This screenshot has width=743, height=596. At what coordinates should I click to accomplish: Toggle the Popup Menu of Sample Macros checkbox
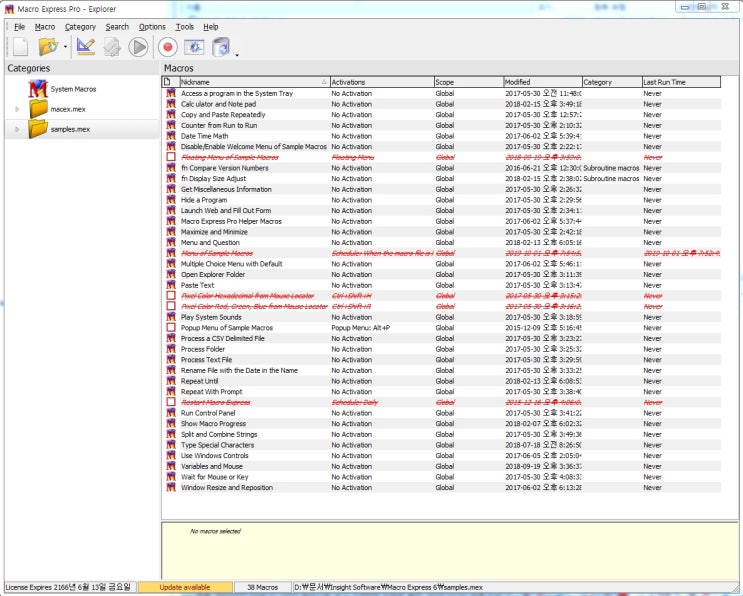pos(171,328)
